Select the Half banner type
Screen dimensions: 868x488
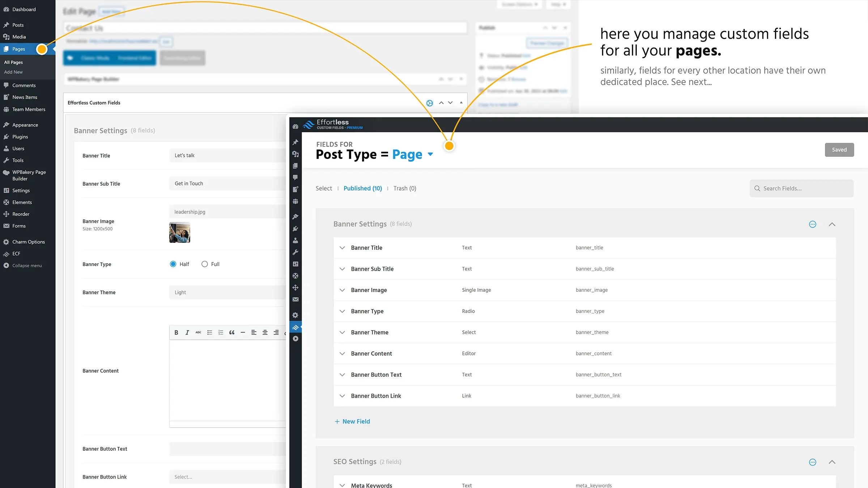pyautogui.click(x=173, y=264)
